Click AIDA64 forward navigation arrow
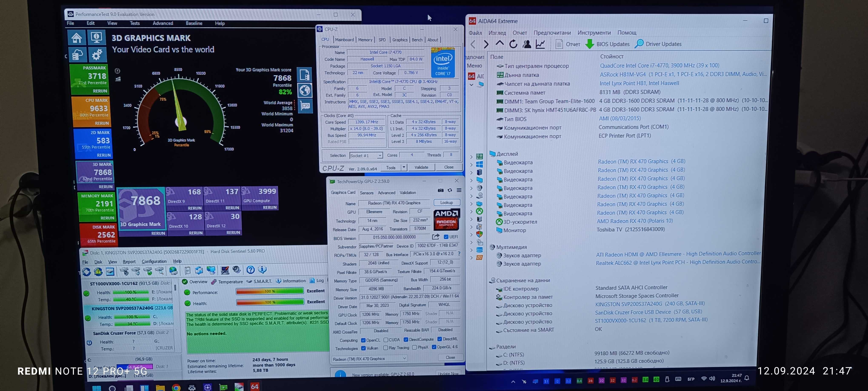Screen dimensions: 868x391 point(486,44)
